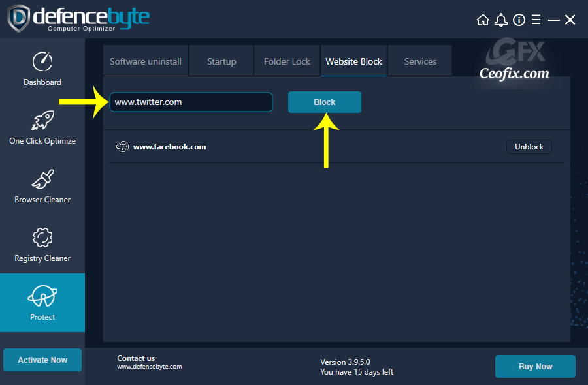The height and width of the screenshot is (385, 588).
Task: Go to home via house icon
Action: click(483, 20)
